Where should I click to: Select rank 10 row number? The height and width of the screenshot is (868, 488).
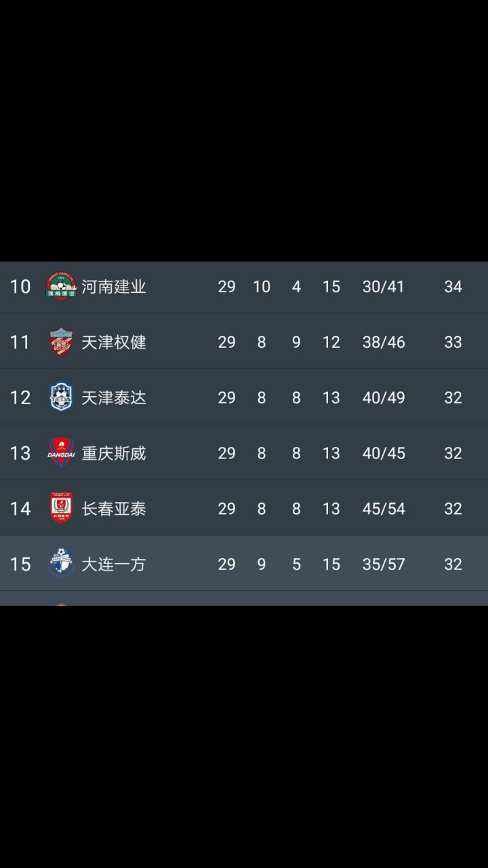20,287
